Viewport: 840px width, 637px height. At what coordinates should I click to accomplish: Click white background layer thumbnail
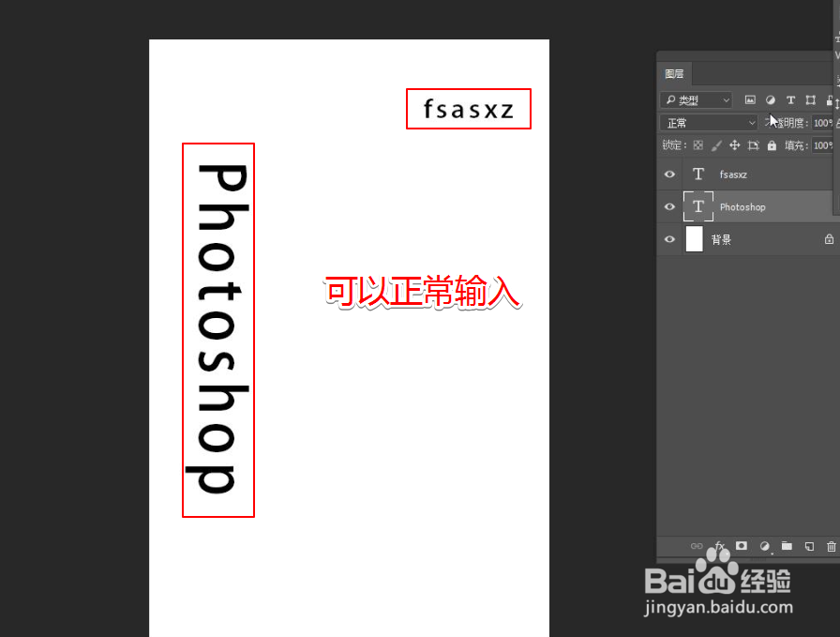[695, 239]
